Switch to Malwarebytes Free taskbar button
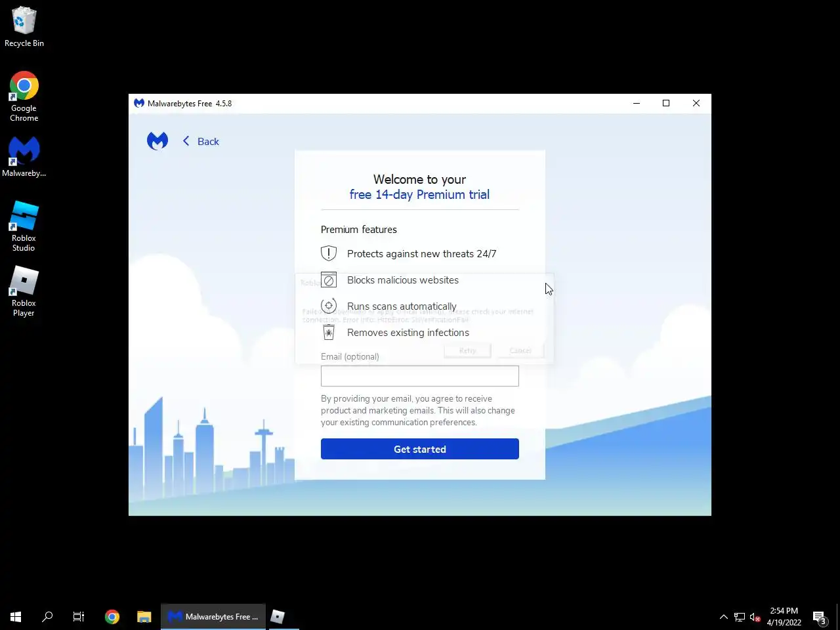 click(x=213, y=616)
